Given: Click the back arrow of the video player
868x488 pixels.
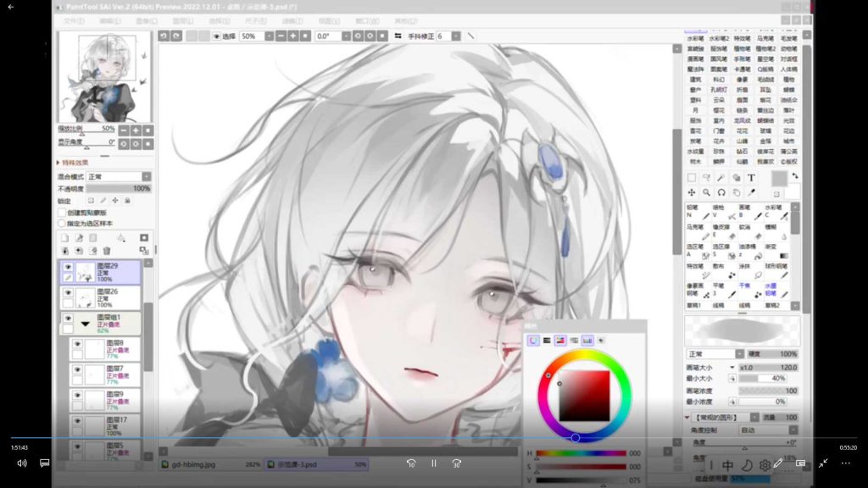Looking at the screenshot, I should (10, 7).
